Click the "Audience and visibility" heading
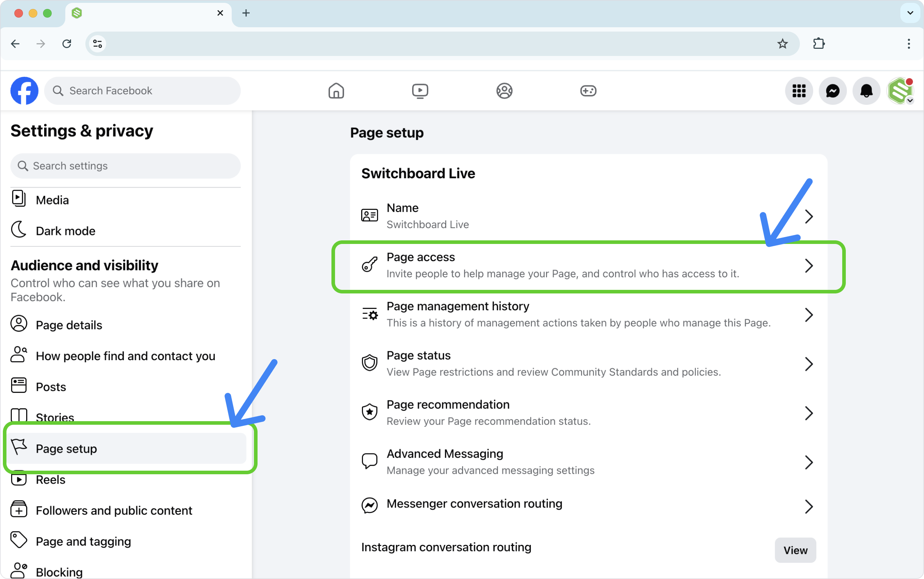 click(x=84, y=265)
